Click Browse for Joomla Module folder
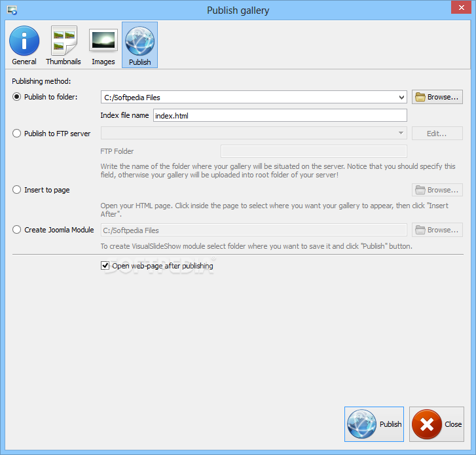The image size is (476, 455). (437, 230)
